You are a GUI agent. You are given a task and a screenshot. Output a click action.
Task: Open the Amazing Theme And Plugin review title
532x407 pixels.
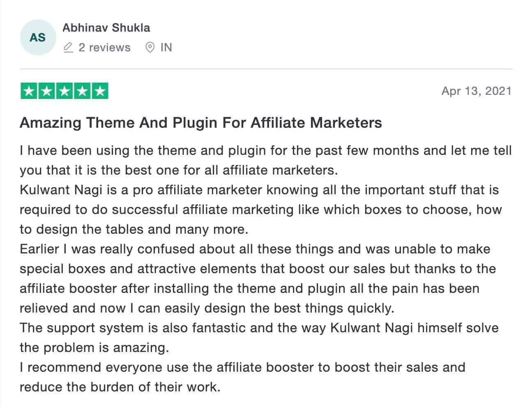pos(201,123)
